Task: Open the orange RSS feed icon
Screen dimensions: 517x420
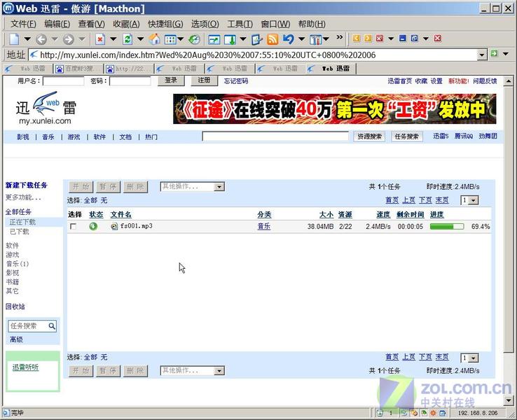Action: point(273,39)
